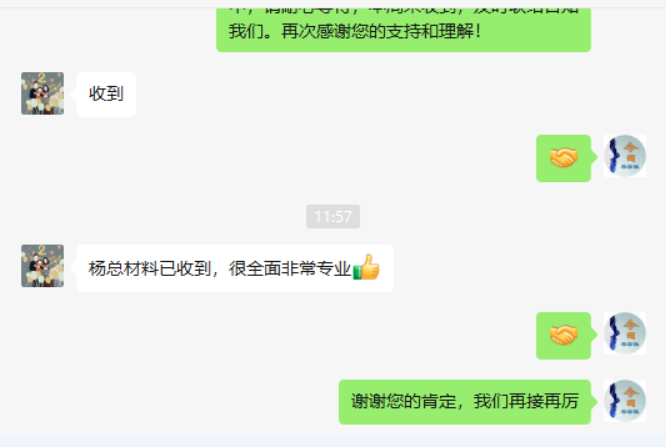Select the handshake emoji above the 11:57 timestamp
This screenshot has height=447, width=666.
(564, 158)
